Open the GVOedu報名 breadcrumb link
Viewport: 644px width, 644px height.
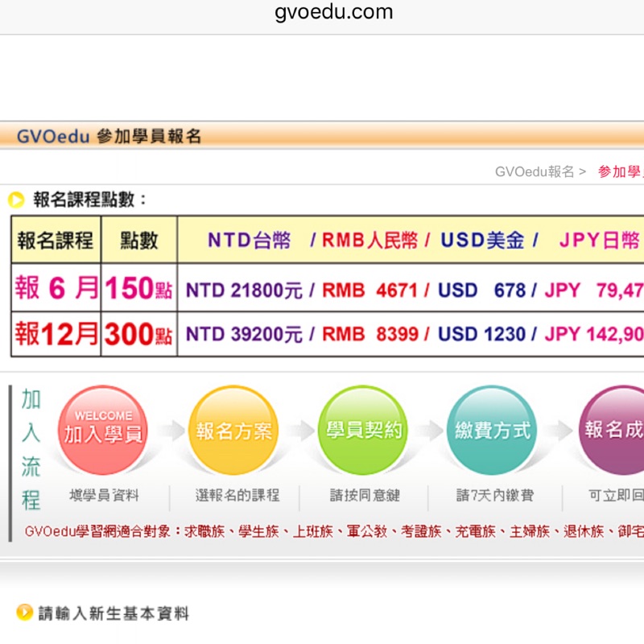point(535,171)
